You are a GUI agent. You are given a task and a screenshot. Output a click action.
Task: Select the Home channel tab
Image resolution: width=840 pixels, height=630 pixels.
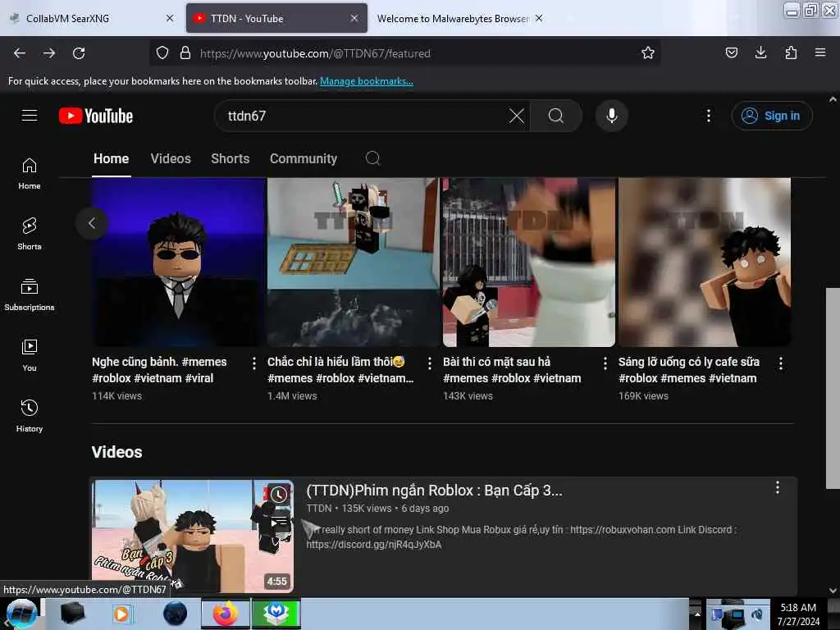[111, 158]
